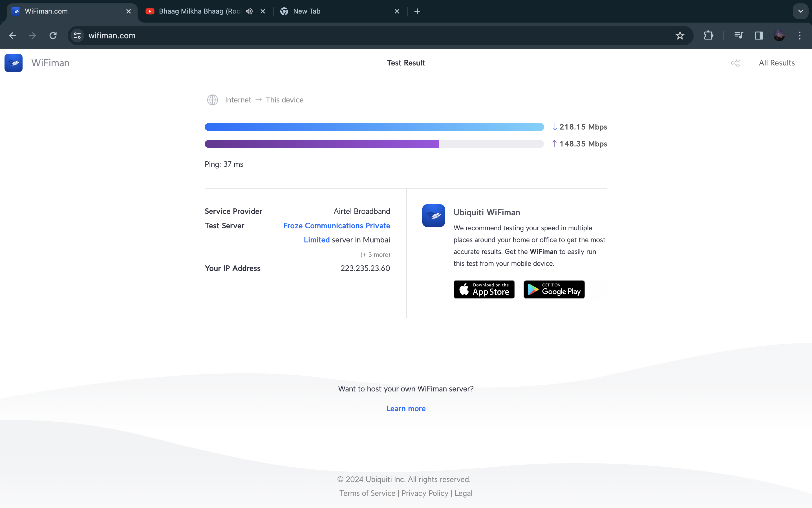Viewport: 812px width, 508px height.
Task: Bookmark this page with the star
Action: (680, 36)
